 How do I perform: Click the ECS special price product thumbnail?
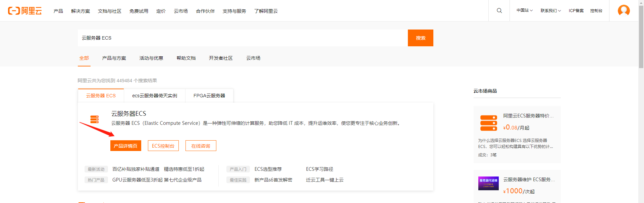click(x=488, y=123)
